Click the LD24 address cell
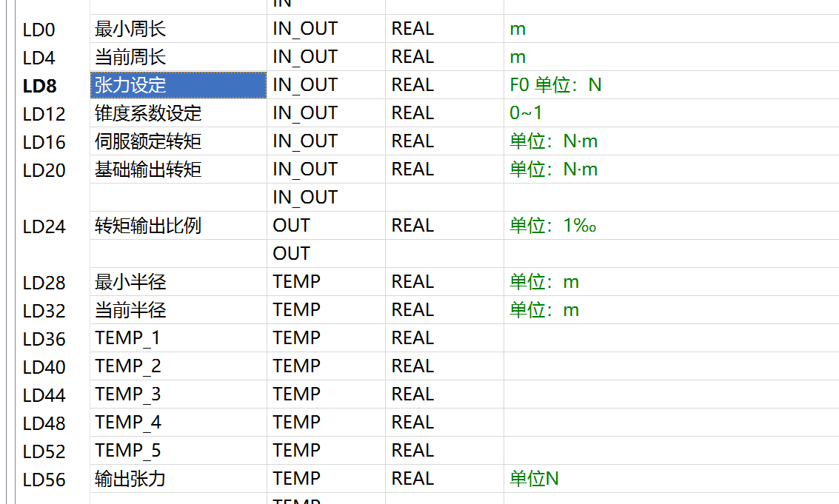 (44, 226)
